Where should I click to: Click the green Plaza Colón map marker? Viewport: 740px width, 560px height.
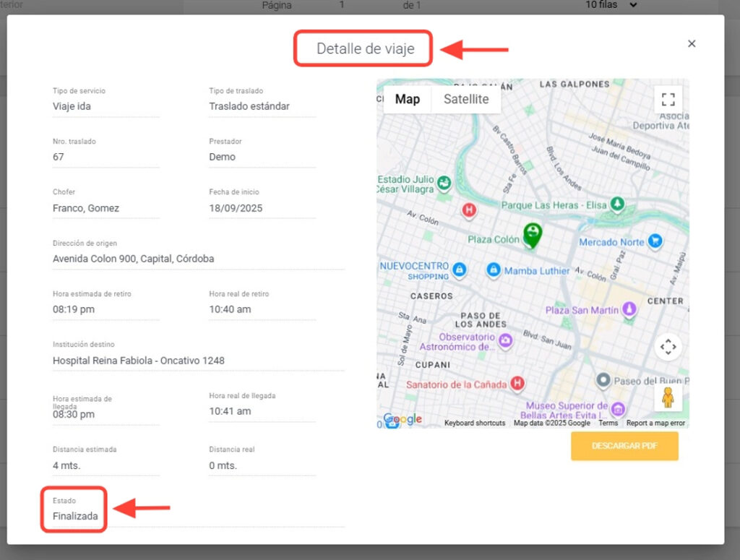coord(533,234)
